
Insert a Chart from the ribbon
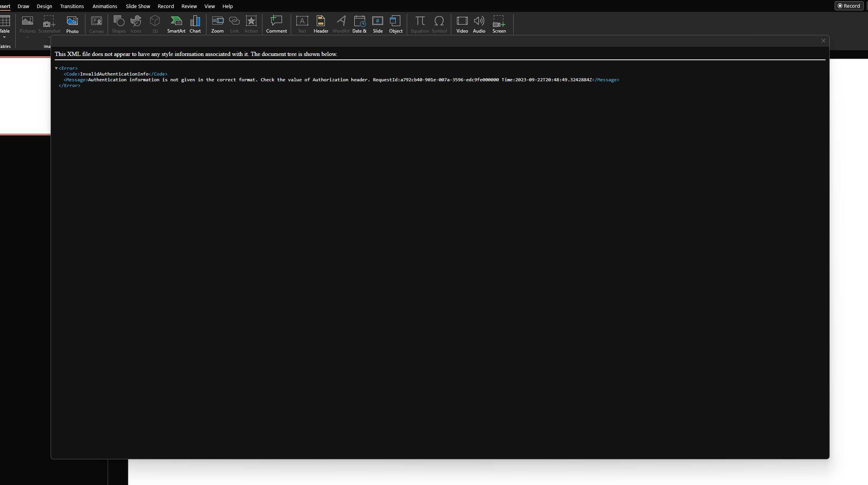[195, 24]
